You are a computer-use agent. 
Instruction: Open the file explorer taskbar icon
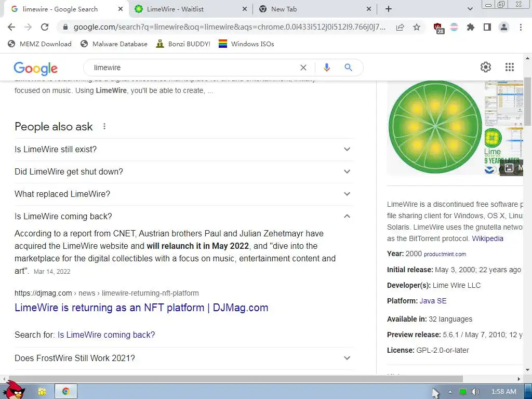click(x=42, y=392)
